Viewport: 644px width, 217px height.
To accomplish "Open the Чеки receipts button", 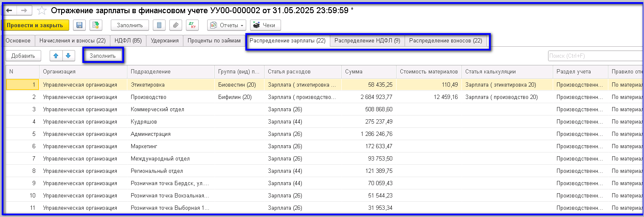I will (265, 25).
